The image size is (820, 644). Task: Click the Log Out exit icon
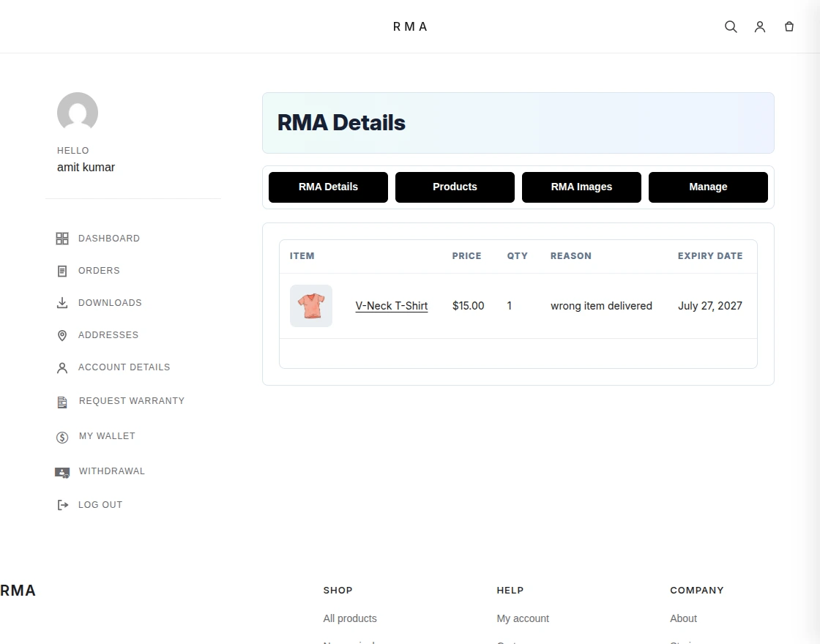point(62,505)
